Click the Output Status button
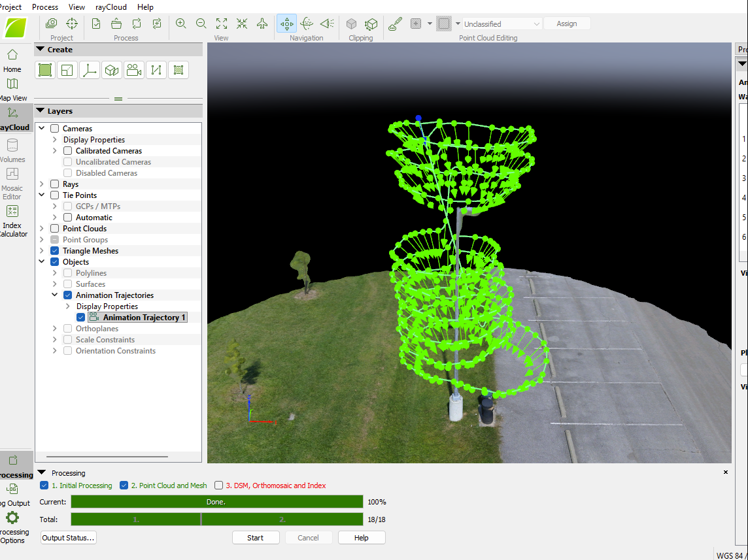 pyautogui.click(x=69, y=538)
